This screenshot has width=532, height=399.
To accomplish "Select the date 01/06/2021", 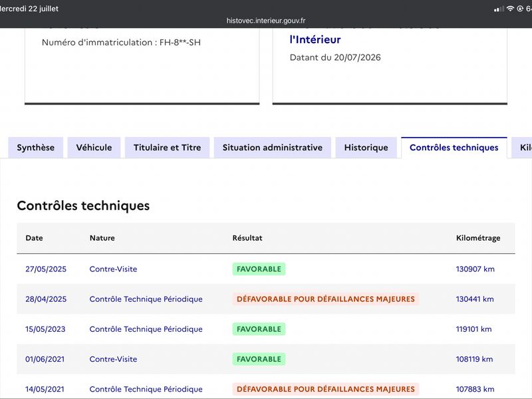I will point(45,359).
